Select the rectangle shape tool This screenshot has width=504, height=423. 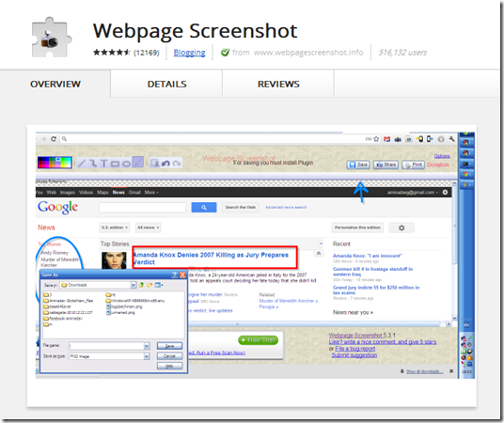click(115, 164)
